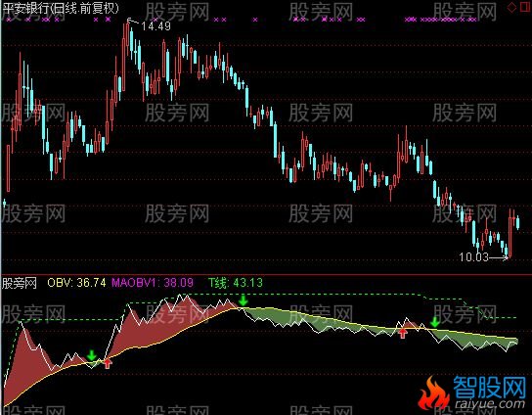Image resolution: width=532 pixels, height=415 pixels.
Task: Click the green down arrow below T线 value
Action: 243,300
